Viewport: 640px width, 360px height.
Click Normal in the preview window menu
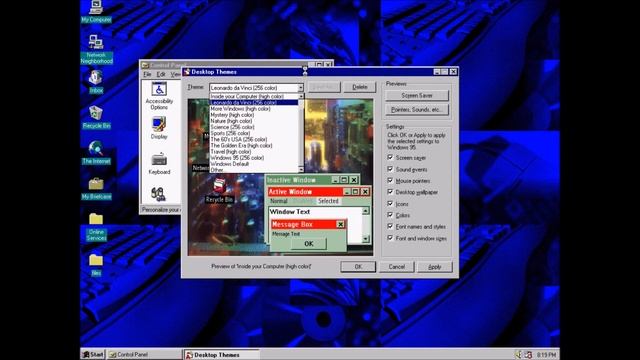[x=279, y=201]
